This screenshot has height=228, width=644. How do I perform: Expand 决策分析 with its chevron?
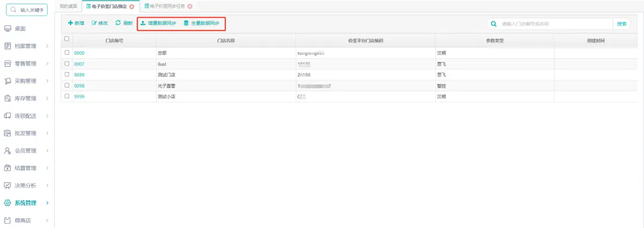point(48,185)
